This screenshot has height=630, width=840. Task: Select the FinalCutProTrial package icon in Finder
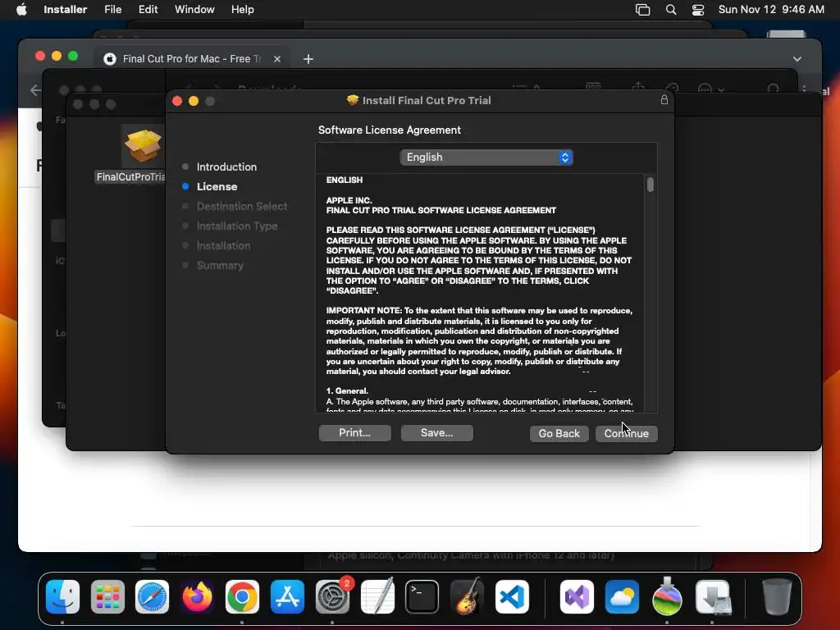point(142,145)
